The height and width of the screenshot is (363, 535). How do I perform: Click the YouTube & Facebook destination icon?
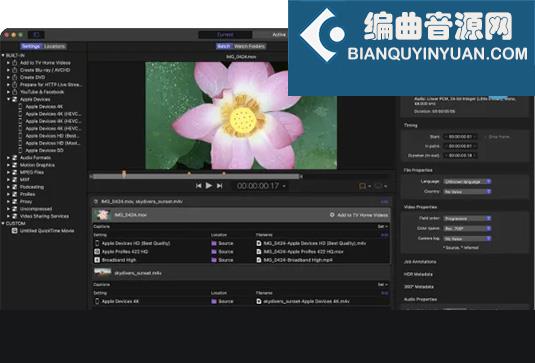click(x=15, y=92)
